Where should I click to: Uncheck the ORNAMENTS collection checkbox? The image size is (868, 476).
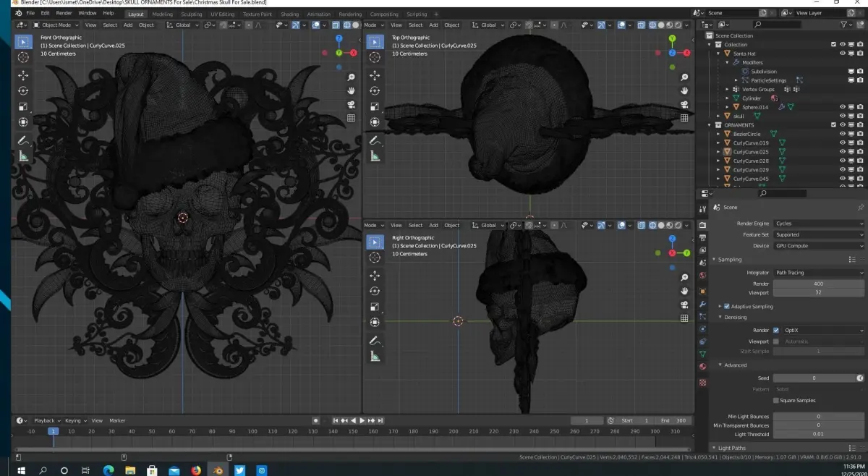(833, 125)
